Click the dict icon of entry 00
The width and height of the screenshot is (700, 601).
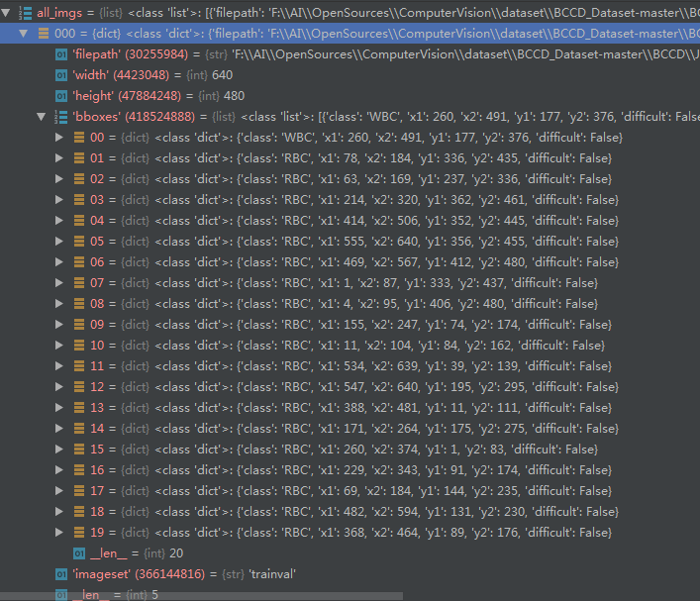point(79,138)
